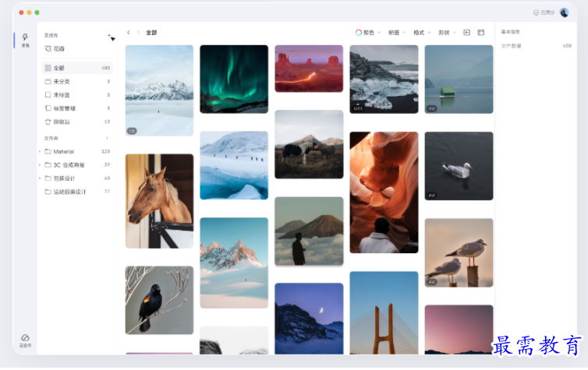This screenshot has width=588, height=370.
Task: Open the silhouette before volcano thumbnail
Action: [x=309, y=231]
